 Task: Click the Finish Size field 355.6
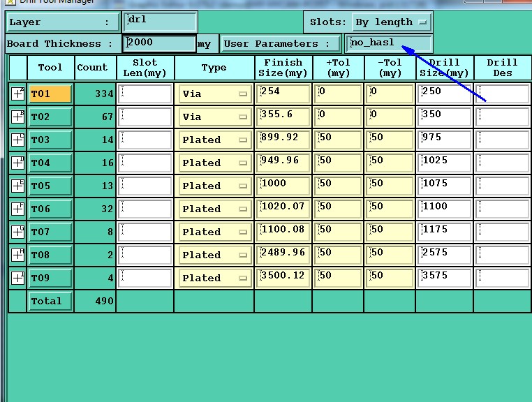[x=283, y=117]
